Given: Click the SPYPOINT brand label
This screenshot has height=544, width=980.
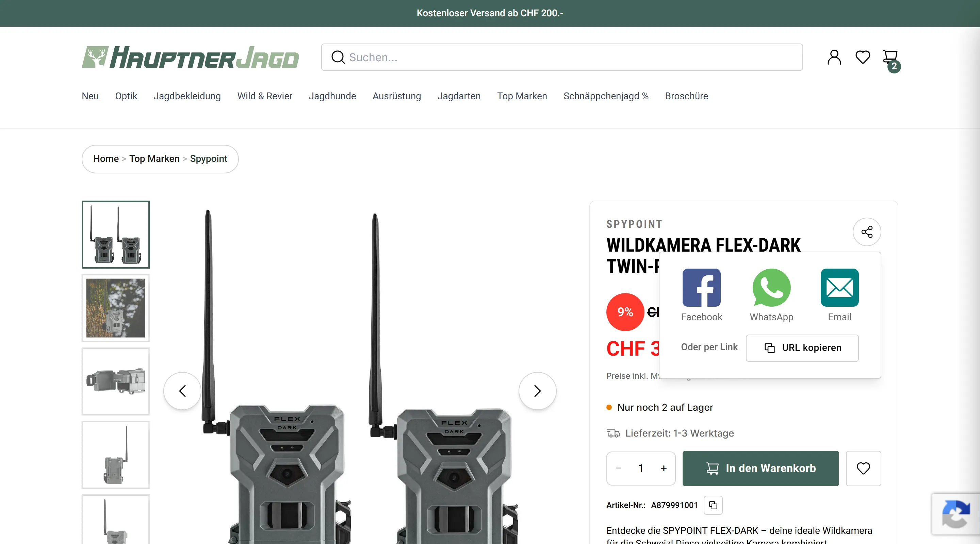Looking at the screenshot, I should 634,224.
